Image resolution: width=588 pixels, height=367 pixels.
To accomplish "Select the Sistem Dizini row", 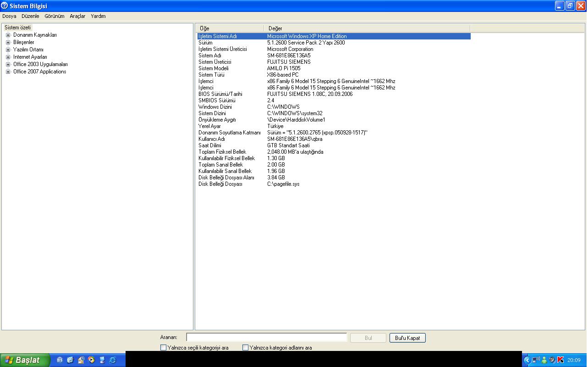I will click(x=334, y=113).
